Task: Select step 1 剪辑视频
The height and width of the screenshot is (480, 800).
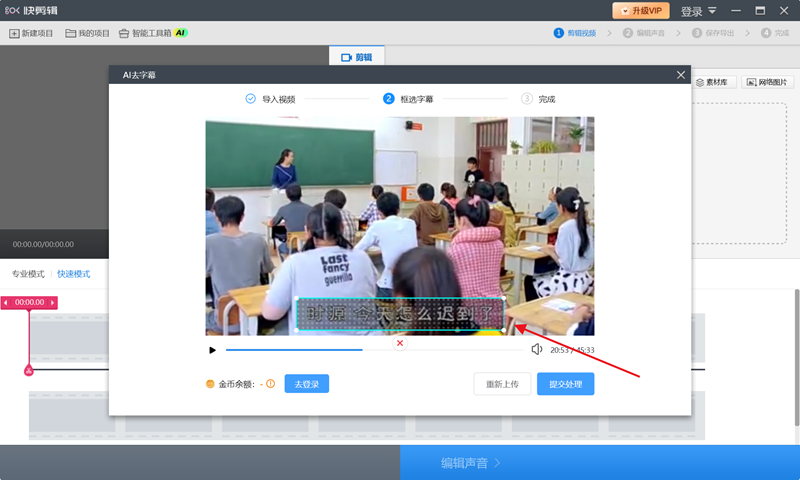Action: coord(575,33)
